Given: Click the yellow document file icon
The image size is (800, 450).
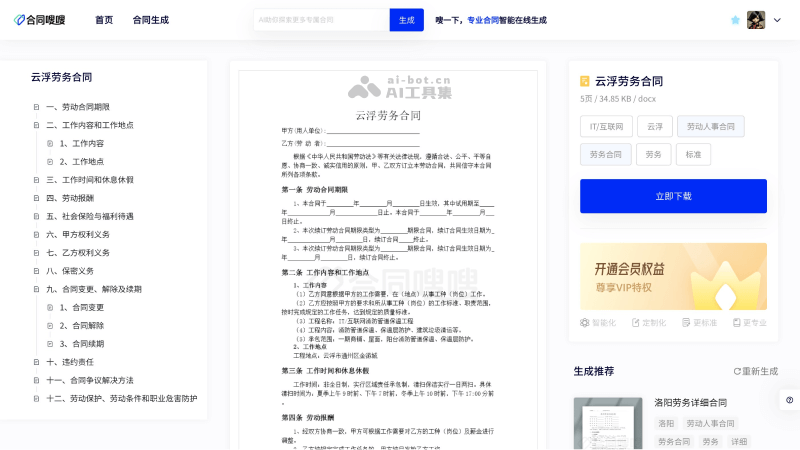Looking at the screenshot, I should coord(585,82).
